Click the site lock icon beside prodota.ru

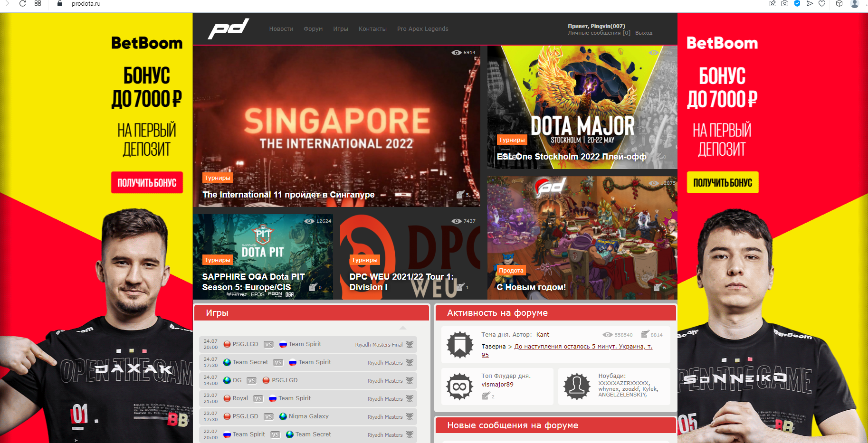click(59, 3)
